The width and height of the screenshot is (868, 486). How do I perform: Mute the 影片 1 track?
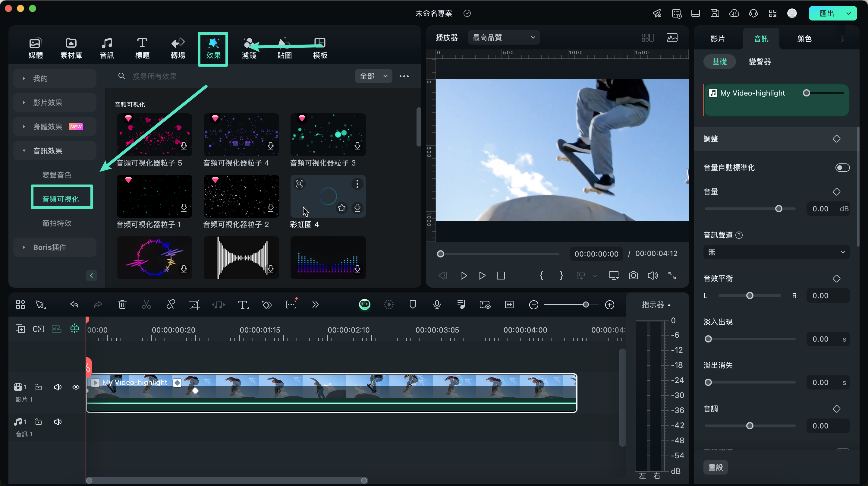[58, 387]
